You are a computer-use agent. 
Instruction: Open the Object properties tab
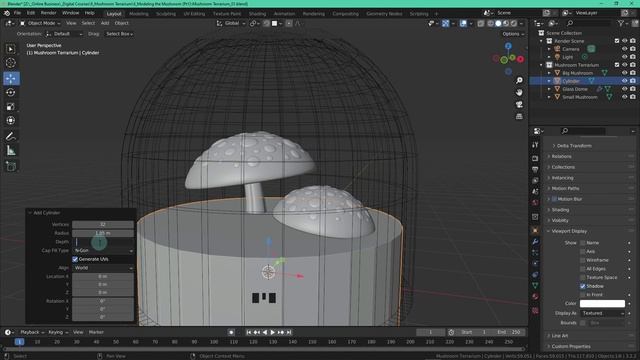[535, 231]
